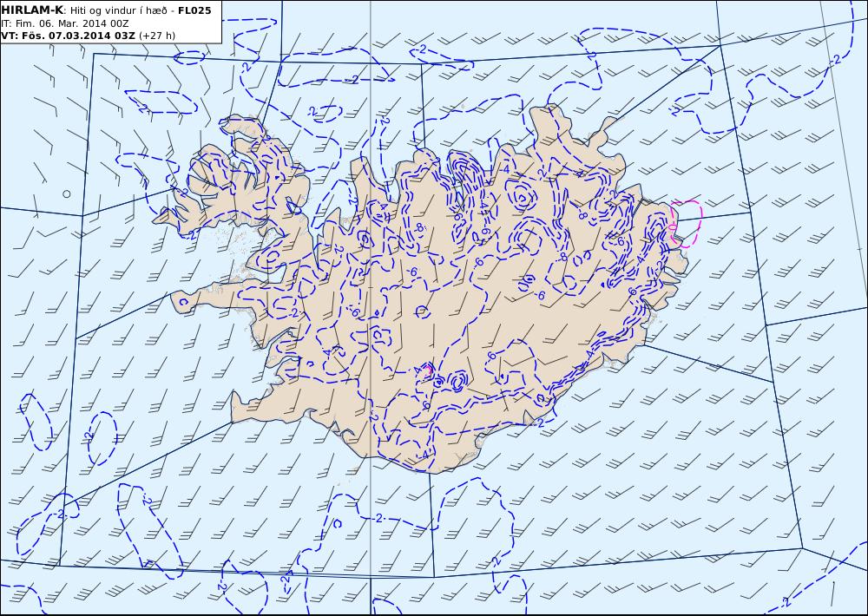This screenshot has height=616, width=868.
Task: Select the 'Hiti og vindur í hæð' title text
Action: coord(117,10)
